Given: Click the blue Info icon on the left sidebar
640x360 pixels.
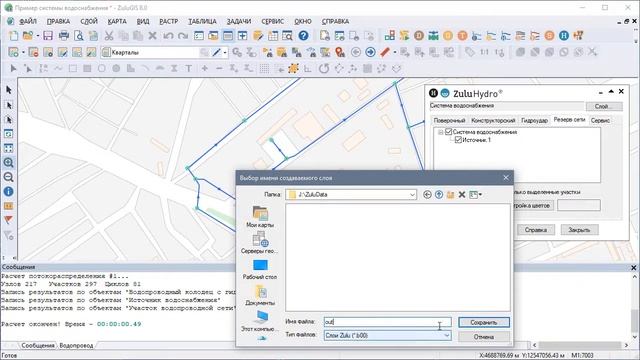Looking at the screenshot, I should [8, 191].
